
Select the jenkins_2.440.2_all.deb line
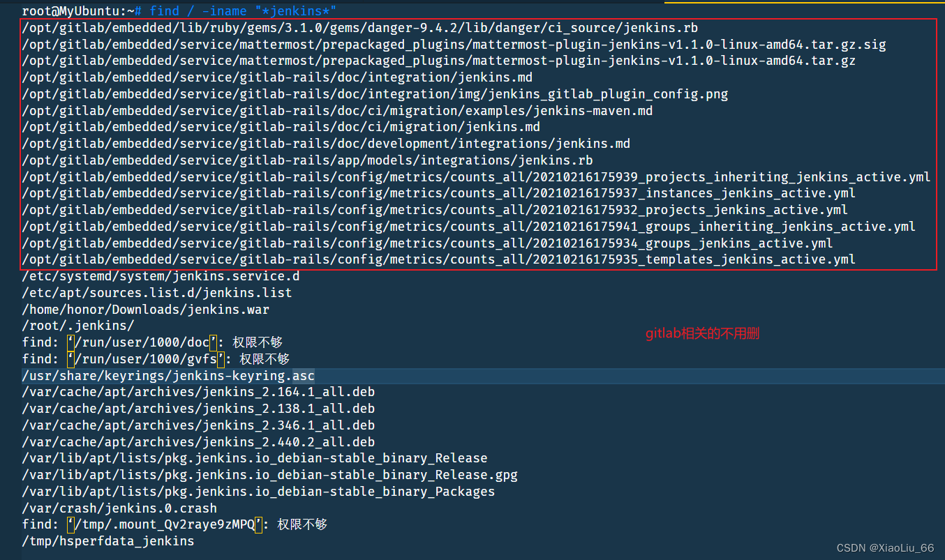click(x=198, y=442)
